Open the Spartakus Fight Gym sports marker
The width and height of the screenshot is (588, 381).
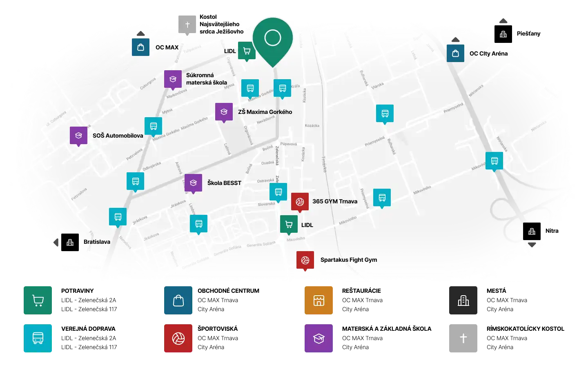pyautogui.click(x=305, y=260)
